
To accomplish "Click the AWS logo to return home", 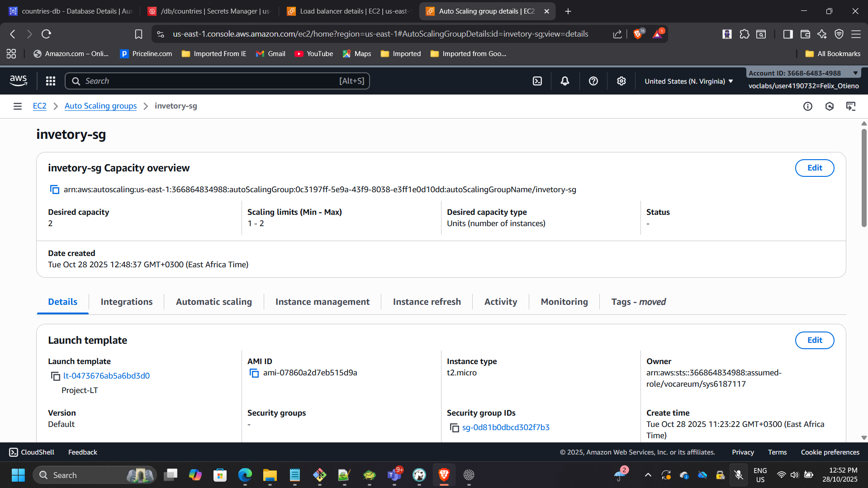I will (18, 81).
